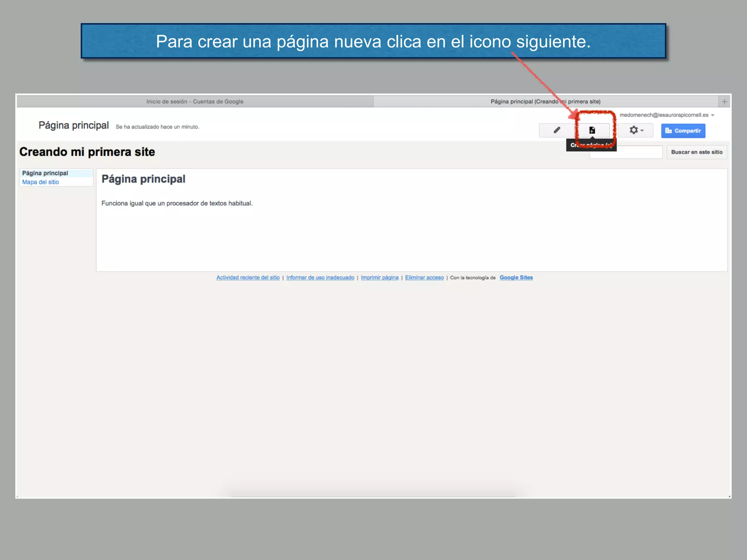Open the Google Sites footer link

[516, 277]
